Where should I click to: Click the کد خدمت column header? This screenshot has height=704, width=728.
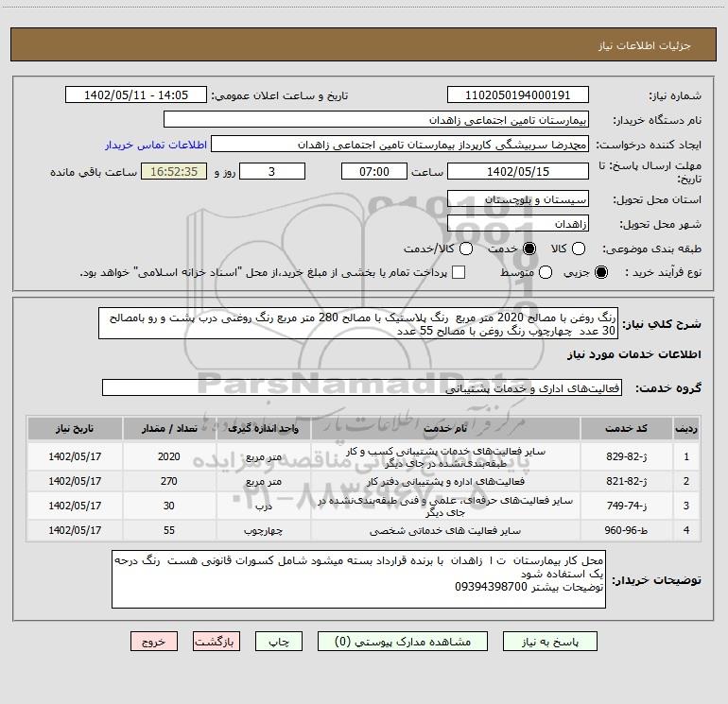[x=626, y=428]
